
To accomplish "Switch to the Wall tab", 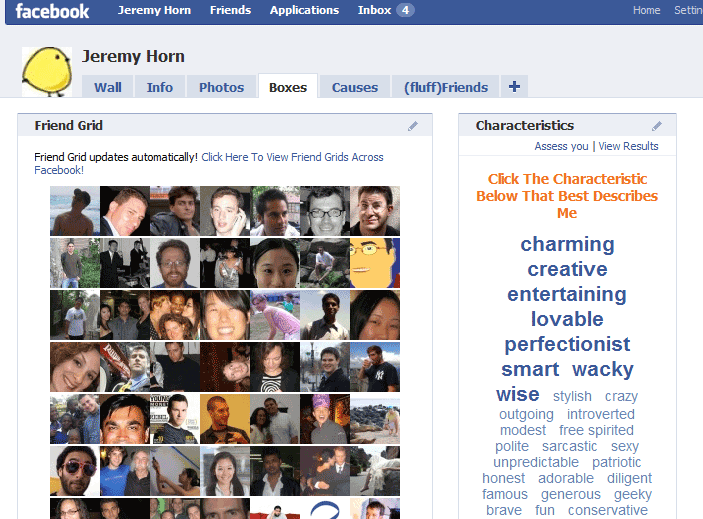I will click(x=108, y=87).
